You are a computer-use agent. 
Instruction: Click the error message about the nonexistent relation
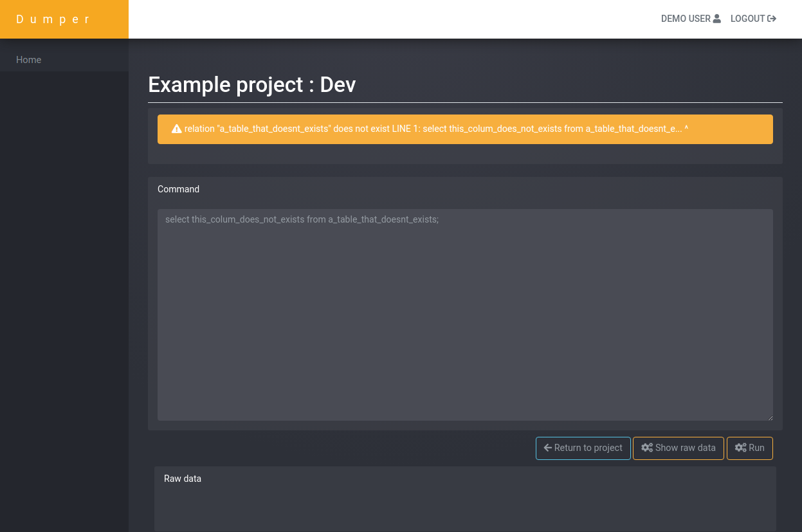pyautogui.click(x=436, y=129)
